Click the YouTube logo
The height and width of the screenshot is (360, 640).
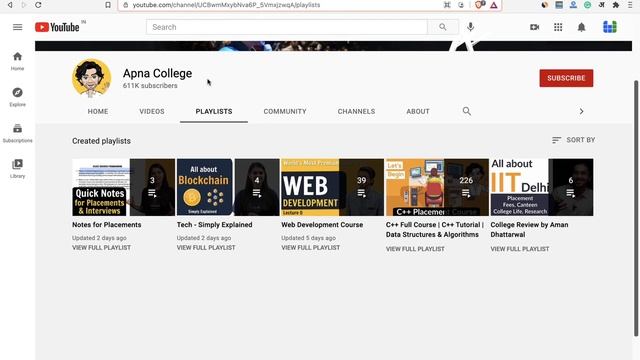pos(57,27)
